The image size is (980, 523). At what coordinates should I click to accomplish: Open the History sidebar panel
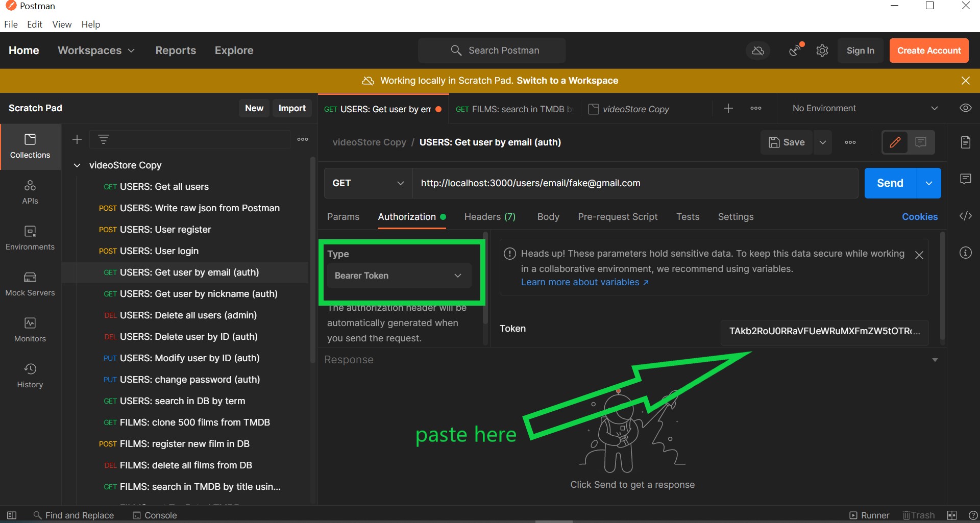30,376
